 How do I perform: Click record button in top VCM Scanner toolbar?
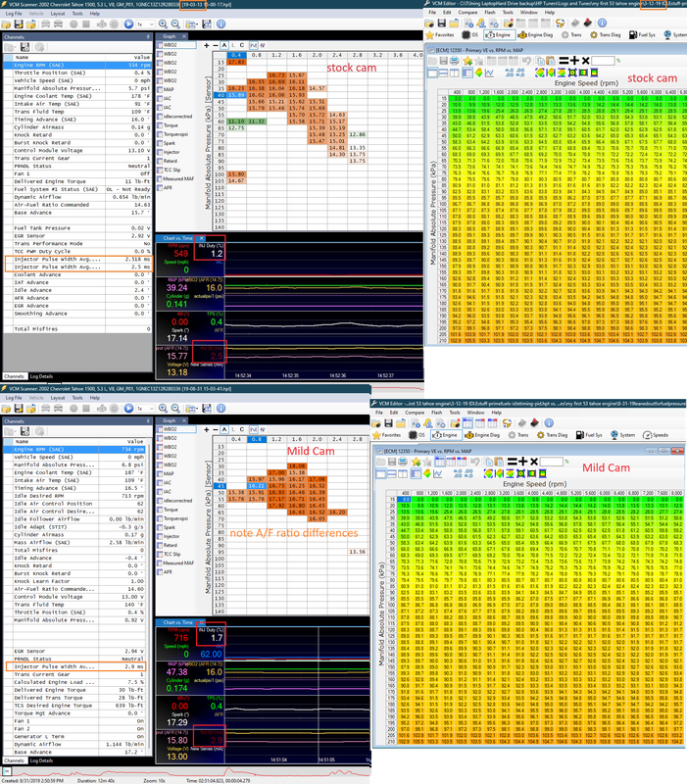[x=74, y=24]
